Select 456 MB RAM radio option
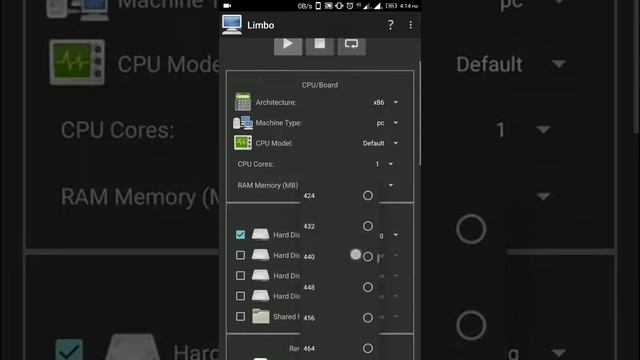 [368, 318]
